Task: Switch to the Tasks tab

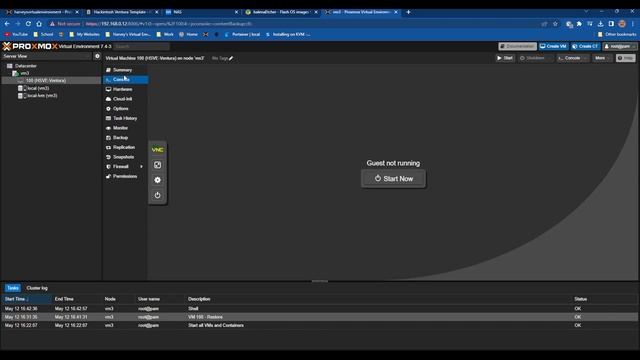Action: coord(13,288)
